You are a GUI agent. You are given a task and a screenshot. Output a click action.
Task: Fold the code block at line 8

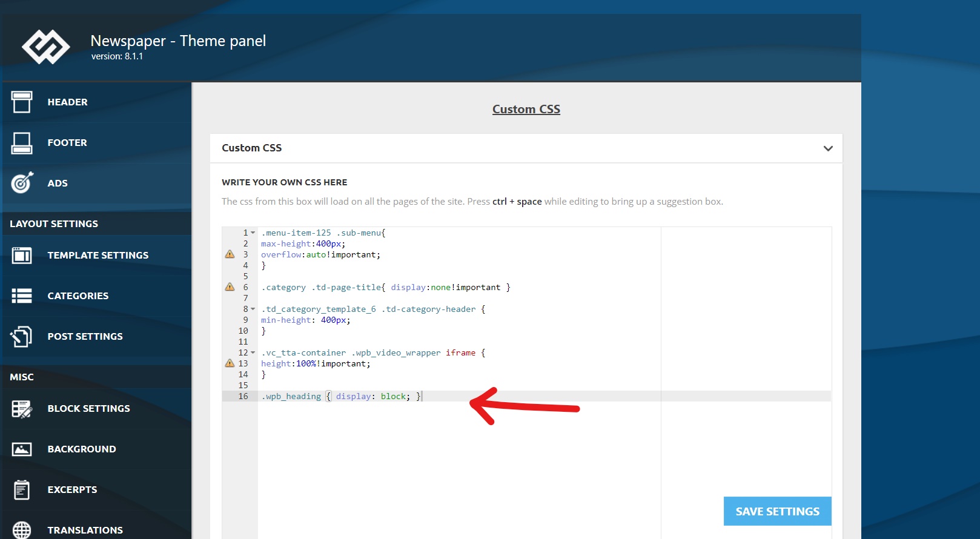tap(253, 309)
